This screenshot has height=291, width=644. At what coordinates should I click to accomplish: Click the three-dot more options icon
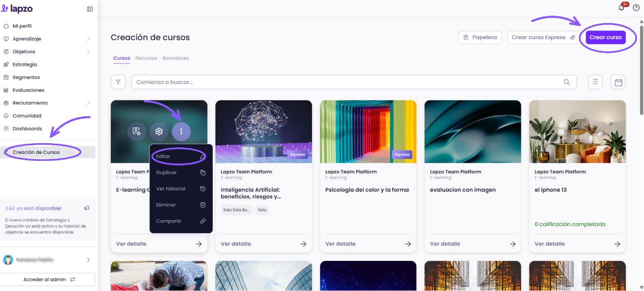click(x=181, y=131)
